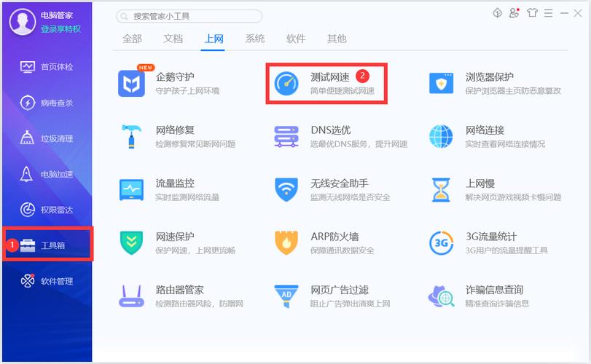Click the 3G流量统计 icon
The height and width of the screenshot is (364, 591).
441,243
